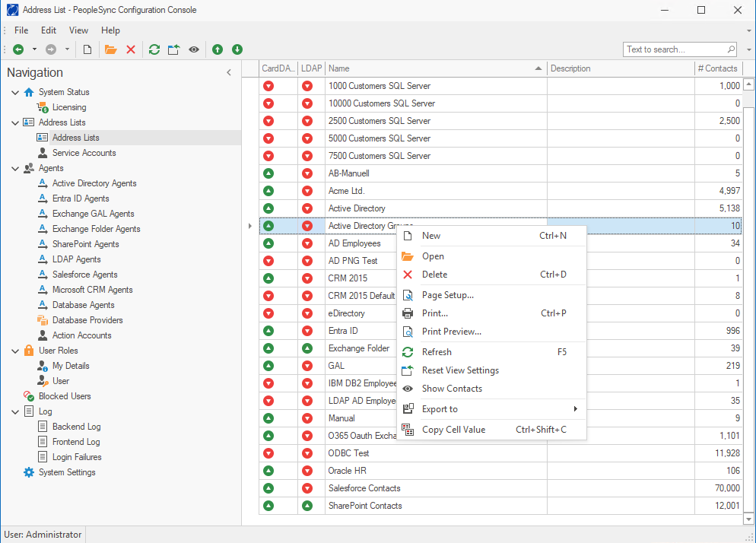Choose Open from the context menu
This screenshot has height=543, width=756.
pyautogui.click(x=491, y=256)
